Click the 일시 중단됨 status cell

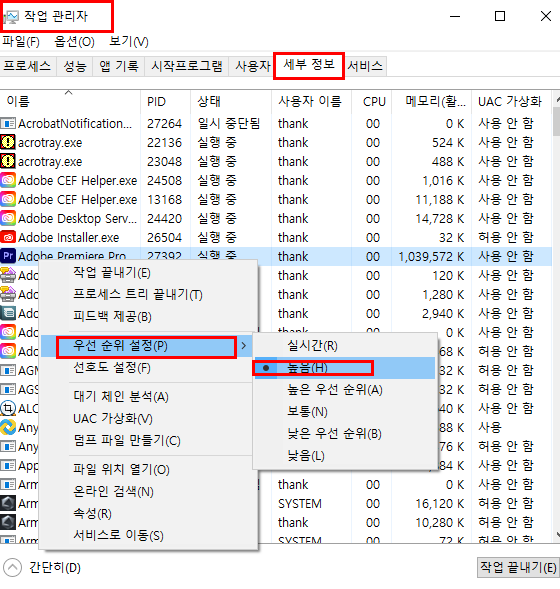[229, 123]
